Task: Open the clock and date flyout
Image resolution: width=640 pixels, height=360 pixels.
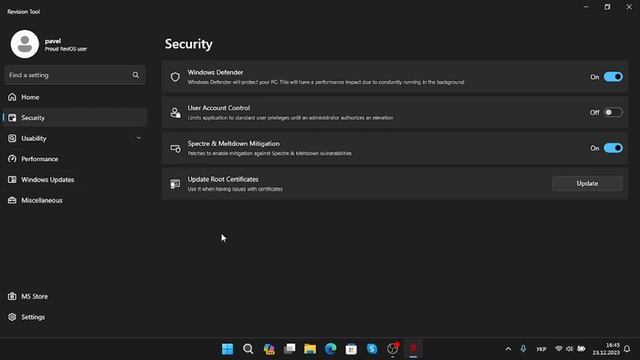Action: point(607,349)
